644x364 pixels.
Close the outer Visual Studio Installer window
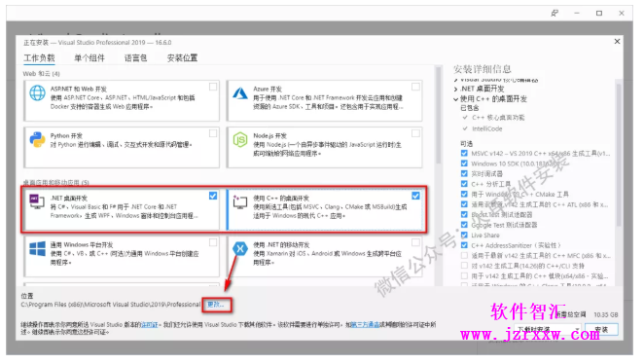(x=622, y=14)
